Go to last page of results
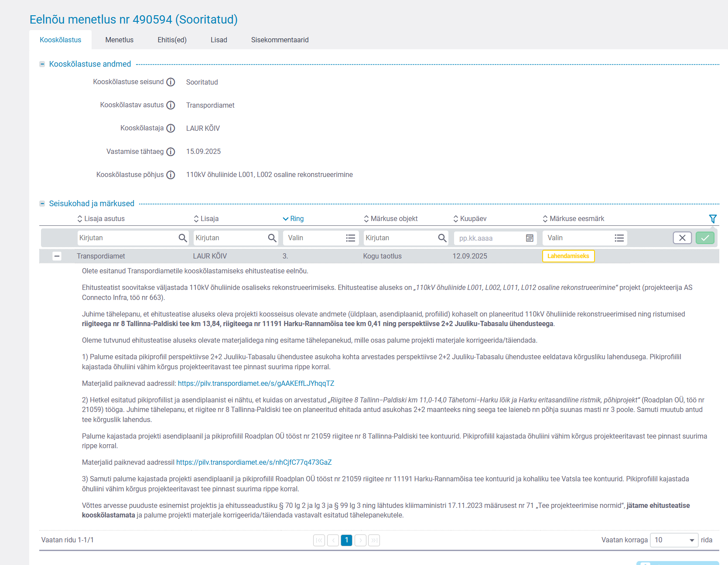This screenshot has width=728, height=565. coord(374,541)
